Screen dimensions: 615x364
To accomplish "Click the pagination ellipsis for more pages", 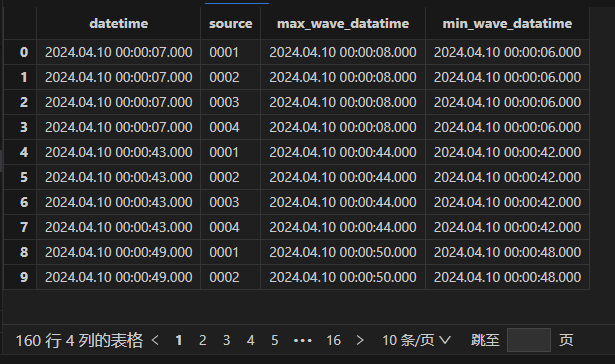I will pyautogui.click(x=303, y=340).
